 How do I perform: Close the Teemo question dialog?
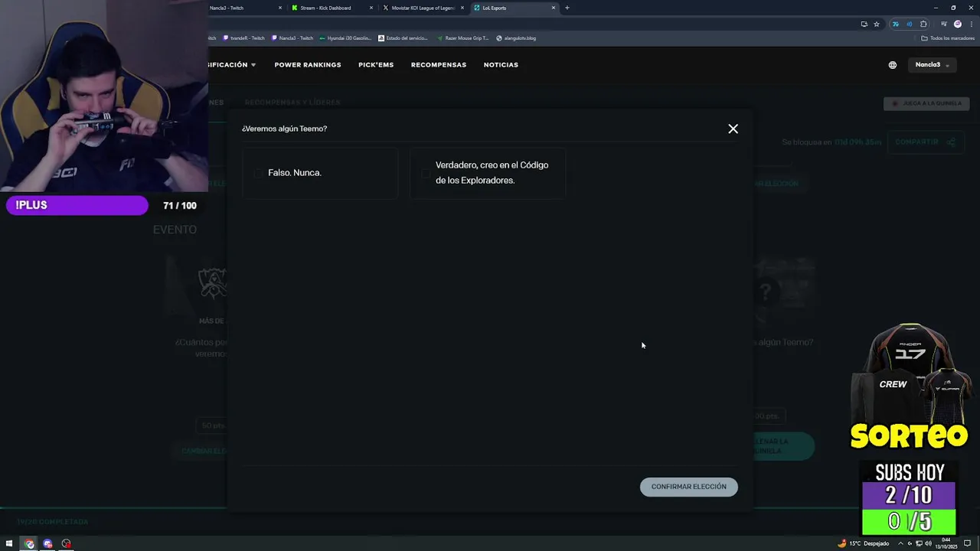pos(733,129)
